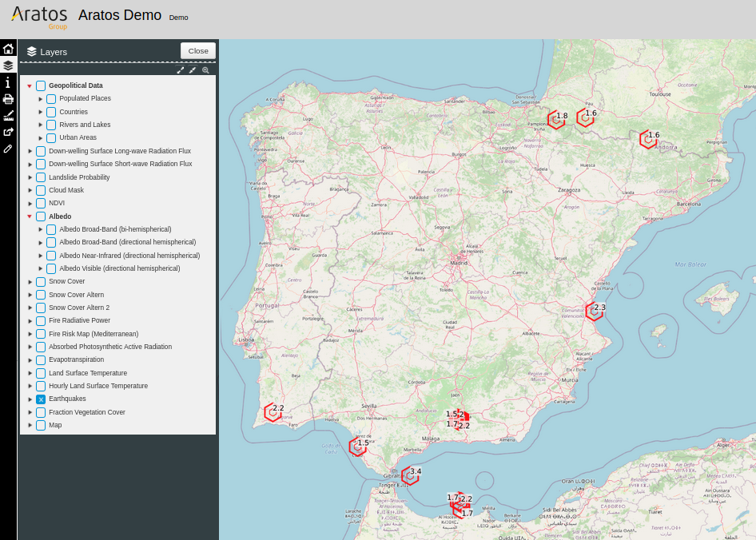756x540 pixels.
Task: Toggle the Layers stack icon in sidebar
Action: (8, 66)
